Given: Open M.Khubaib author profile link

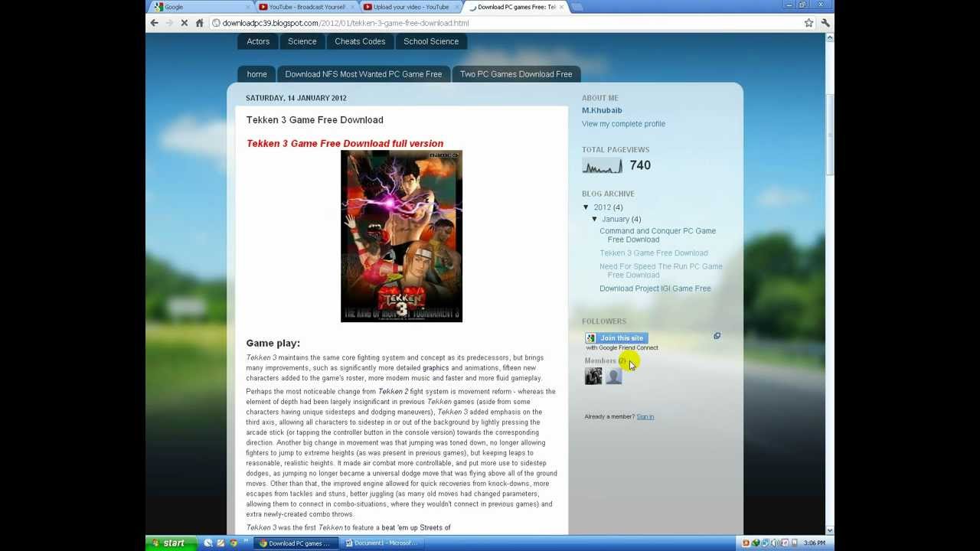Looking at the screenshot, I should (602, 110).
